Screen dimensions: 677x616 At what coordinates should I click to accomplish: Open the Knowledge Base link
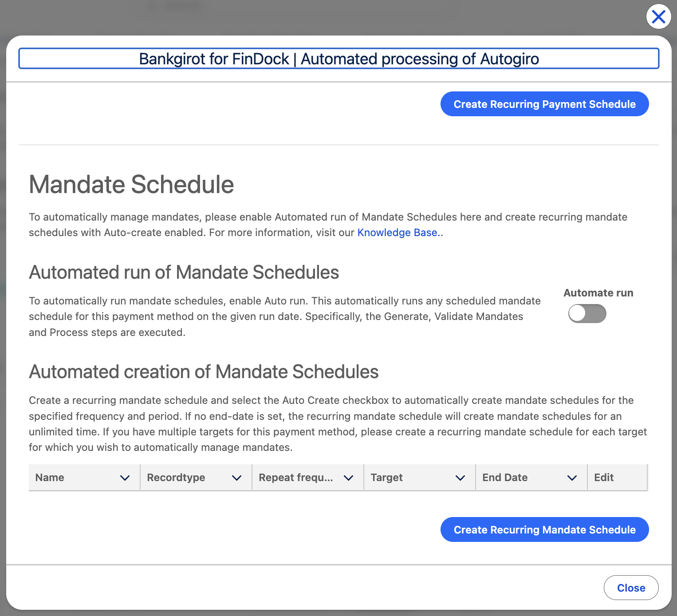(x=397, y=232)
